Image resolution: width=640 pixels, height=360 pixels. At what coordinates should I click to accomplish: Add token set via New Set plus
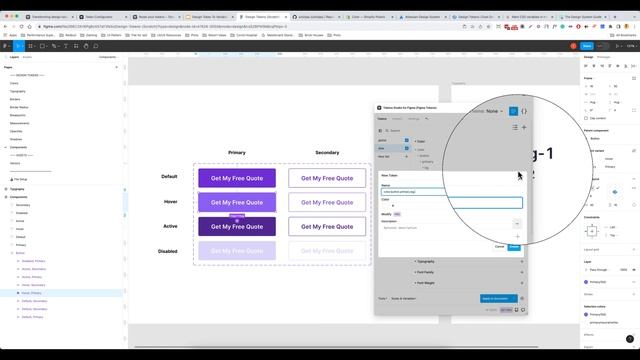coord(406,156)
